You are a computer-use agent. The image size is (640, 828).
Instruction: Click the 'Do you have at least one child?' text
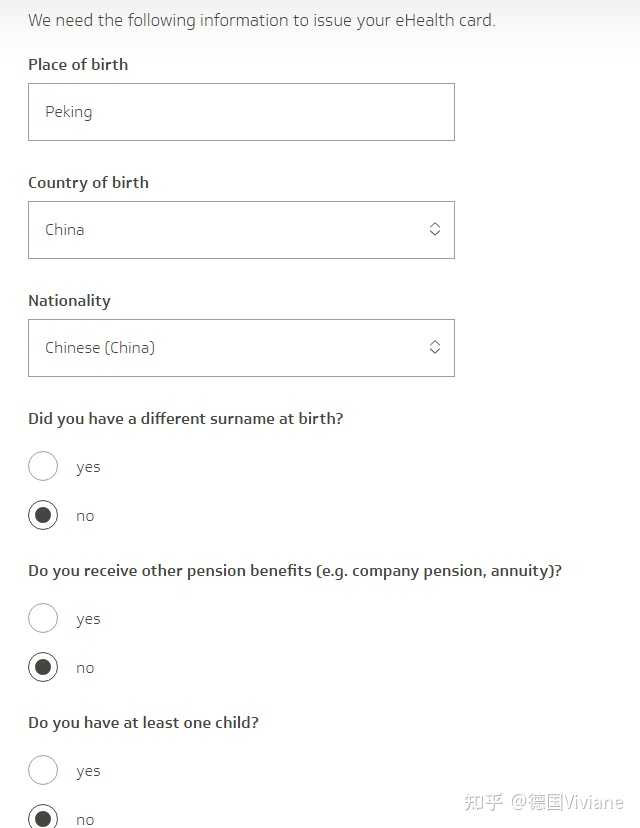coord(143,723)
